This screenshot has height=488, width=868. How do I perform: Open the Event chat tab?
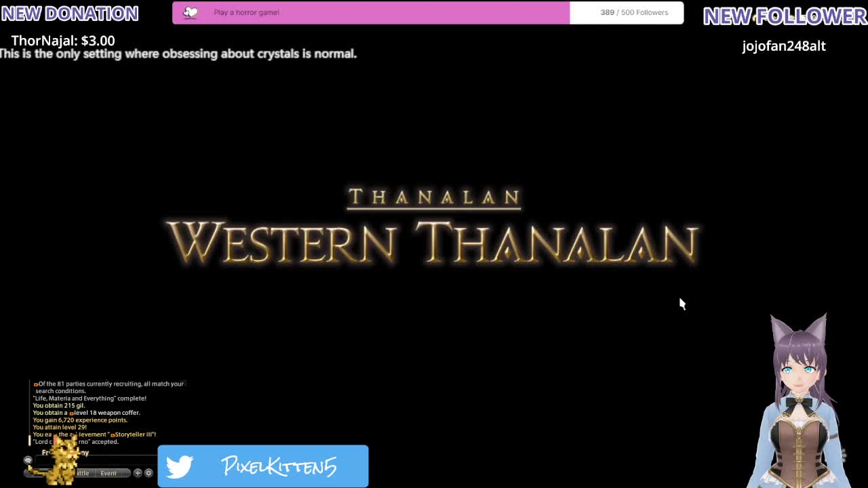108,473
